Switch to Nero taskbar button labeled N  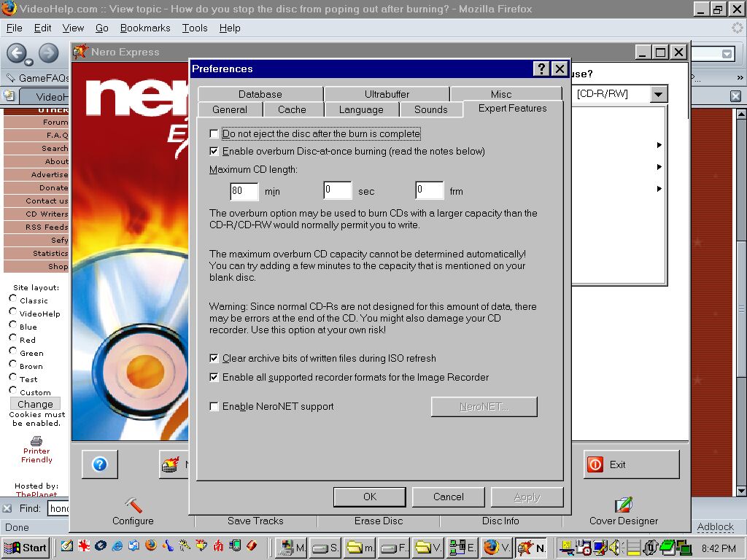(x=533, y=548)
